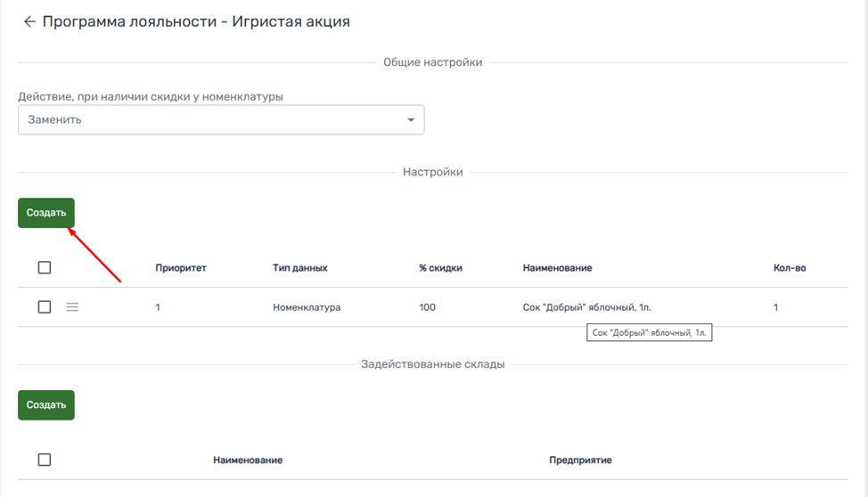Click the drag handle icon in the juice row

point(73,307)
